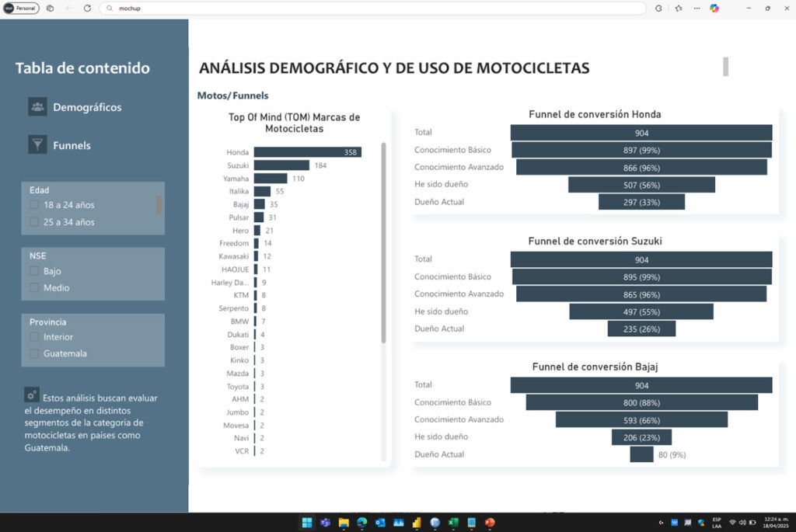Click the Demográficos people icon
Screen dimensions: 796x532
pos(37,107)
